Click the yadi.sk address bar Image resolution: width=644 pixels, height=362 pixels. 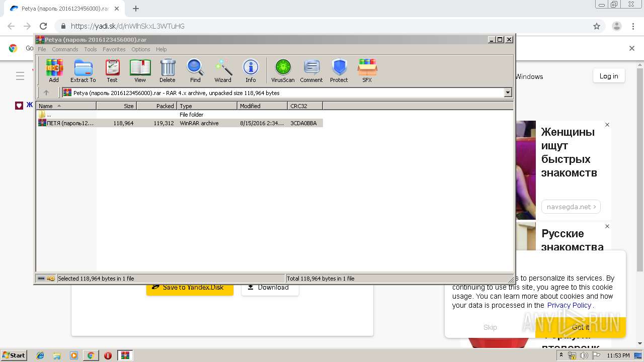coord(322,26)
